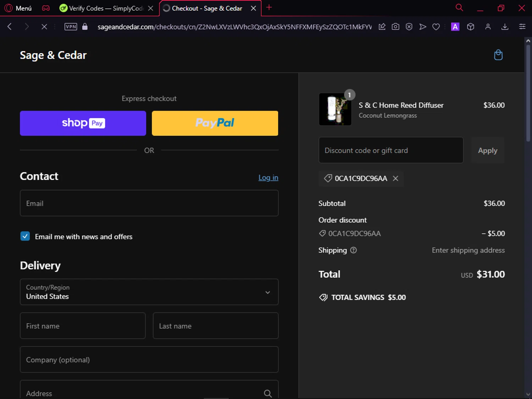Pay with the Shop Pay button
This screenshot has height=399, width=532.
(x=83, y=123)
